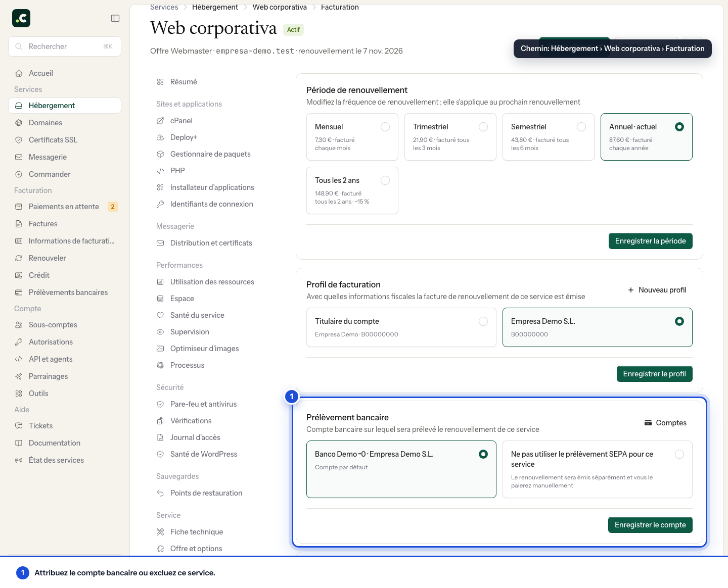Click the État des services signal icon
728x588 pixels.
(19, 460)
